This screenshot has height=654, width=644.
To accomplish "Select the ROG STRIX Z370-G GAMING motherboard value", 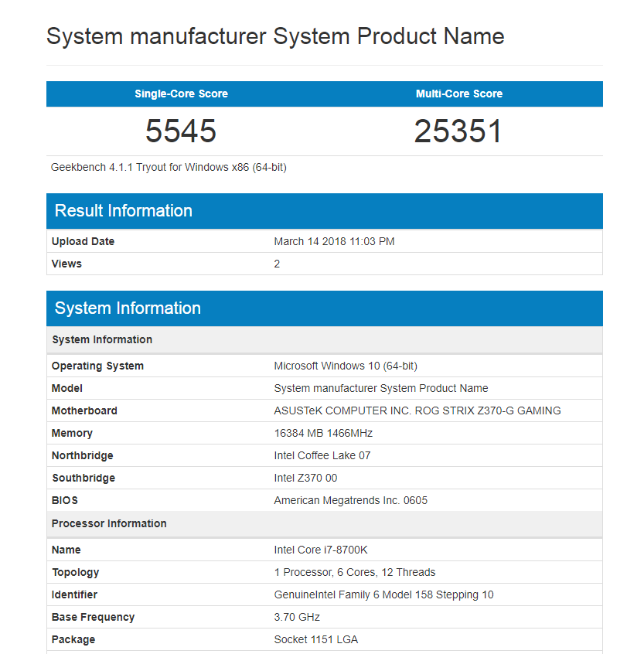I will click(x=417, y=410).
